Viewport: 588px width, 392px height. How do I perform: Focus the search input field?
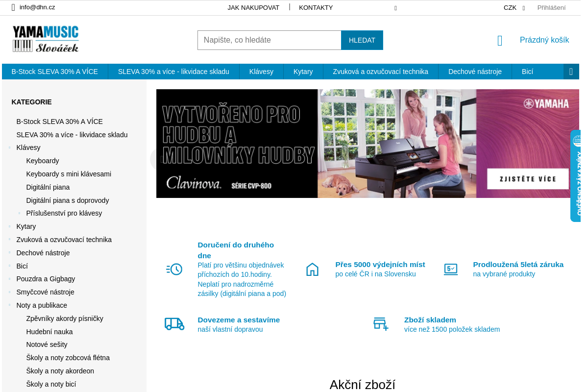click(x=269, y=40)
